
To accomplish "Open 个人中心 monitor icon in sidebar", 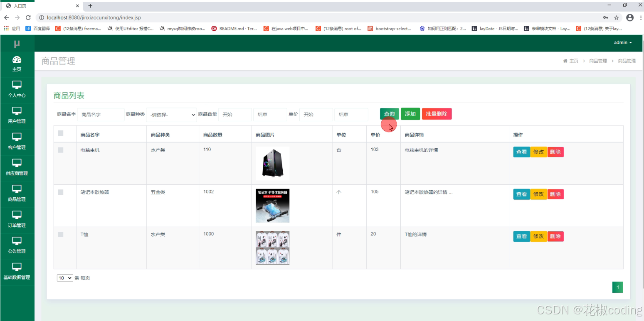I will (17, 85).
